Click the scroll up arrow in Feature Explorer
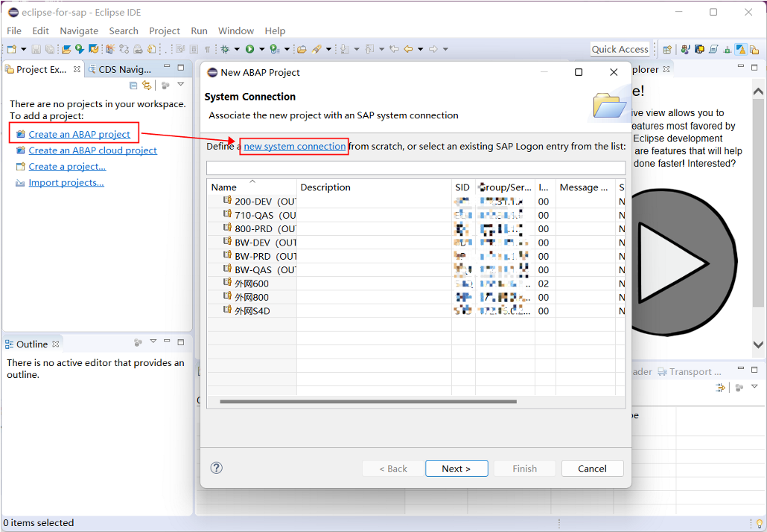Screen dimensions: 767x532 (758, 91)
